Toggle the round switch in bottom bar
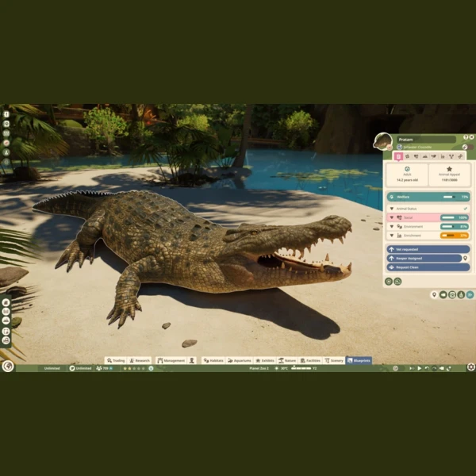Screen dimensions: 476x476 (397, 368)
